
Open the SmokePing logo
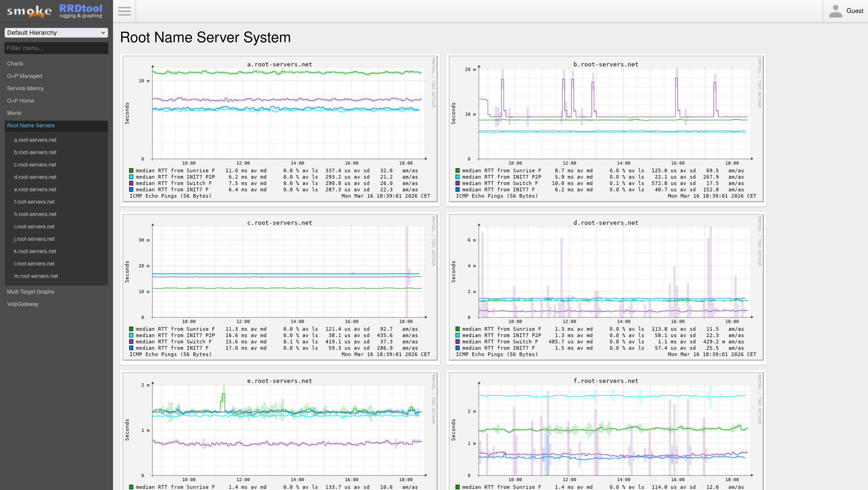pos(29,11)
